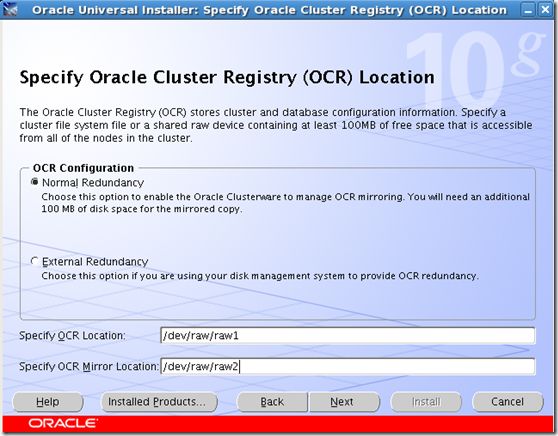Click the 'Specify OCR Location:' label

[x=72, y=336]
